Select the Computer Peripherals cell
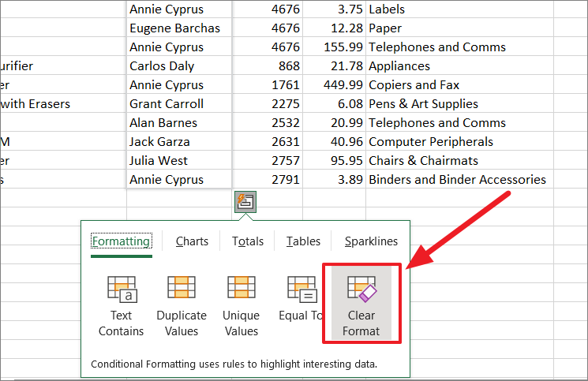Image resolution: width=588 pixels, height=381 pixels. pos(459,142)
